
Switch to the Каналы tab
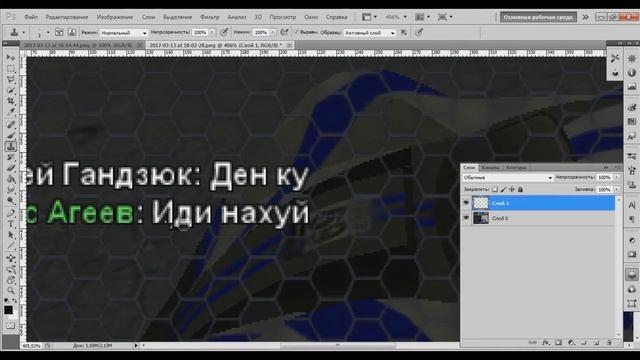coord(490,167)
